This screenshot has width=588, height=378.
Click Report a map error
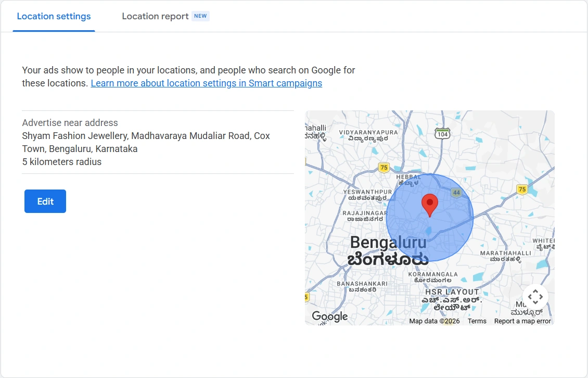pyautogui.click(x=522, y=321)
